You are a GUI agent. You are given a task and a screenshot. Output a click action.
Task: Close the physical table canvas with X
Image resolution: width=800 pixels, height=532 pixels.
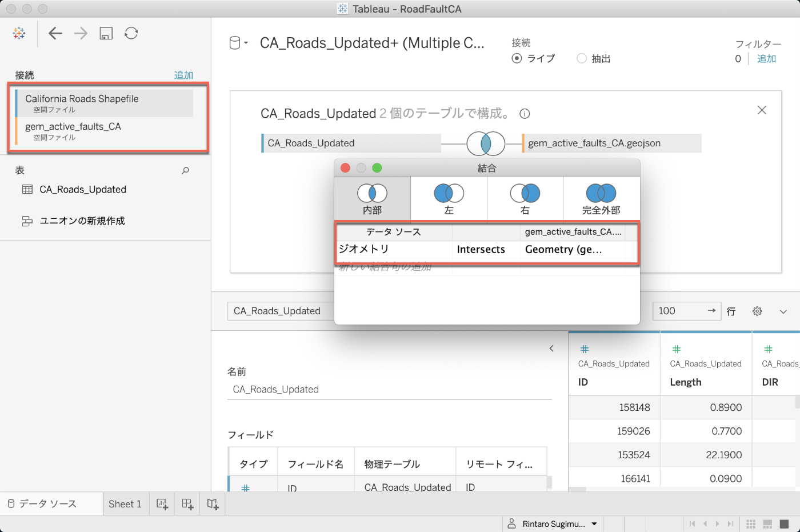pos(762,110)
